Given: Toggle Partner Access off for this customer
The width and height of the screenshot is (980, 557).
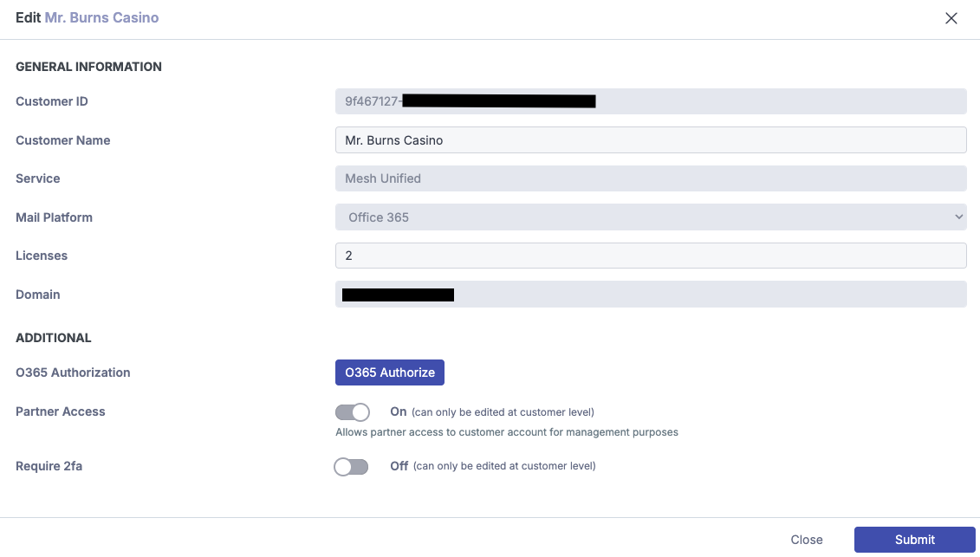Looking at the screenshot, I should pyautogui.click(x=352, y=411).
